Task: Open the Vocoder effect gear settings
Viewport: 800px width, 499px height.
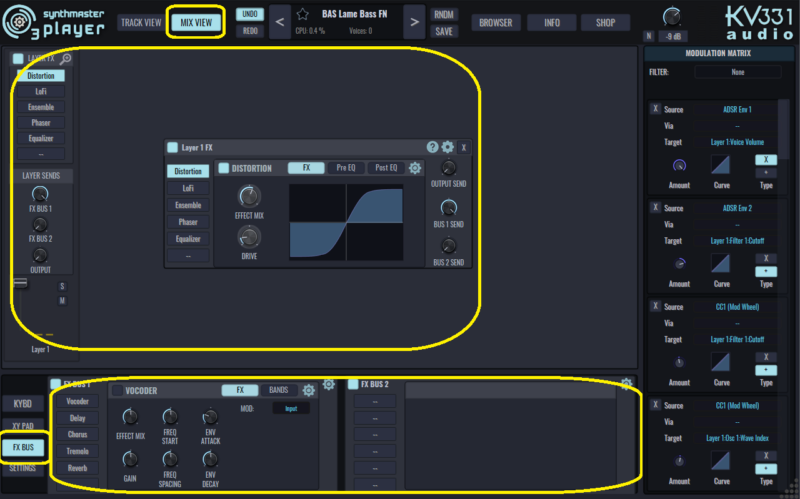Action: coord(309,390)
